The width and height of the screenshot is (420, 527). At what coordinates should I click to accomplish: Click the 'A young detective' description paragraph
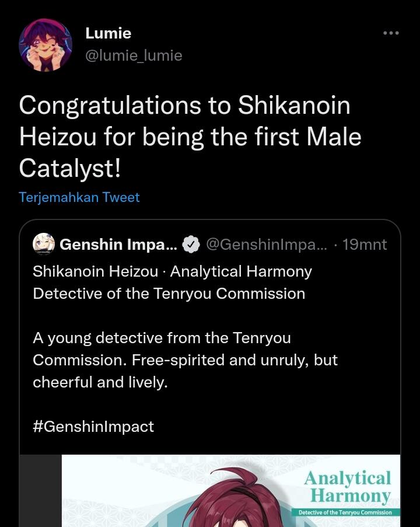pyautogui.click(x=185, y=360)
